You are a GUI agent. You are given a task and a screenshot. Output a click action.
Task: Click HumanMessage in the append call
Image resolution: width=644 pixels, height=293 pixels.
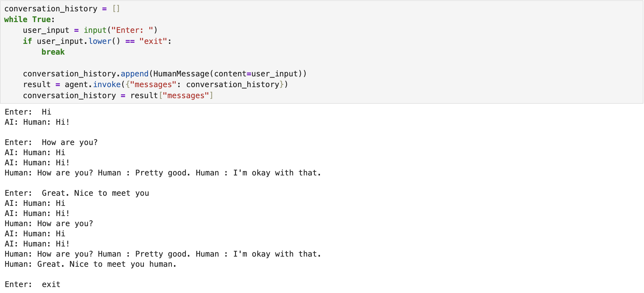pyautogui.click(x=181, y=74)
